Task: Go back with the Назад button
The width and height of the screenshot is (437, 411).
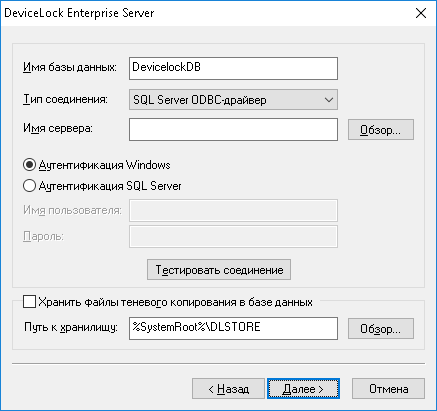Action: coord(228,389)
